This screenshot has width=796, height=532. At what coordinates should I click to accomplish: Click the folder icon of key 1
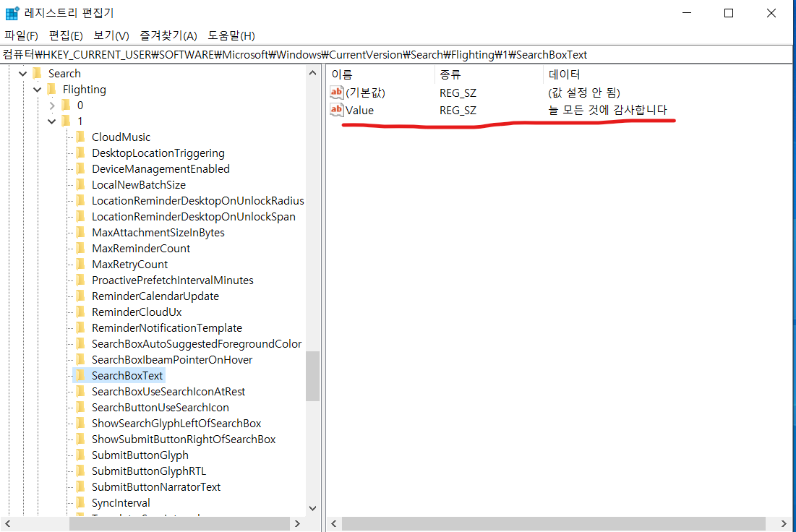66,121
